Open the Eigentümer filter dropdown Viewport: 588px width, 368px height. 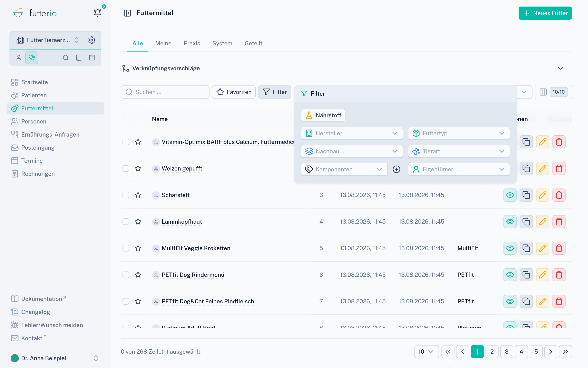459,169
